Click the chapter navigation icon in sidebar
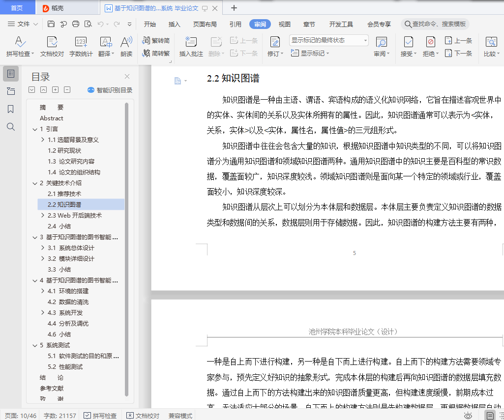Viewport: 504px width, 420px height. [x=11, y=91]
